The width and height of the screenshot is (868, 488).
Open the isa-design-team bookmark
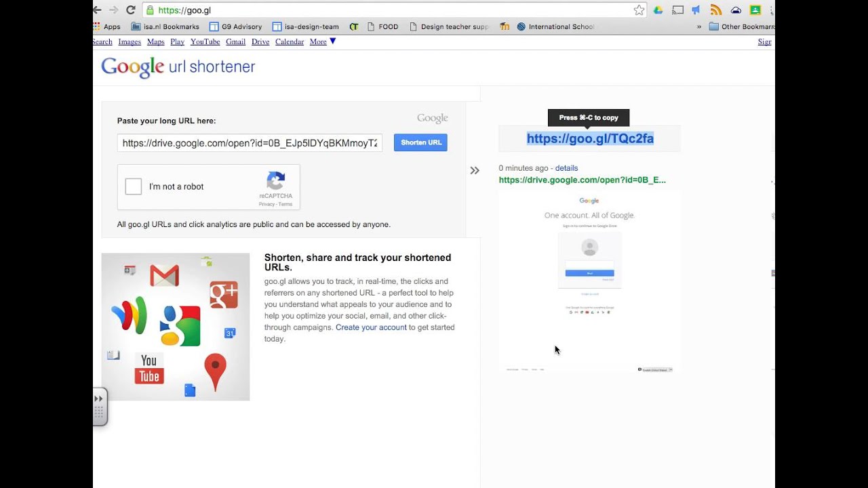point(305,27)
